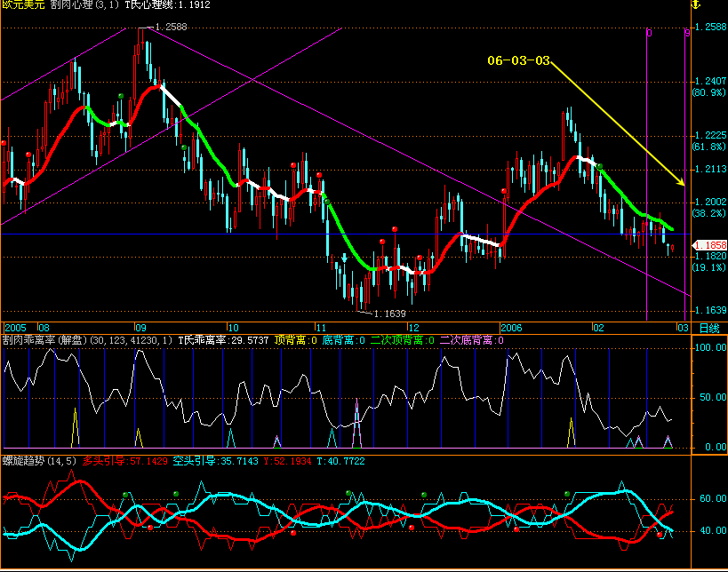The image size is (728, 572).
Task: Click the cyan down-arrow marker on the candlestick chart
Action: [345, 258]
